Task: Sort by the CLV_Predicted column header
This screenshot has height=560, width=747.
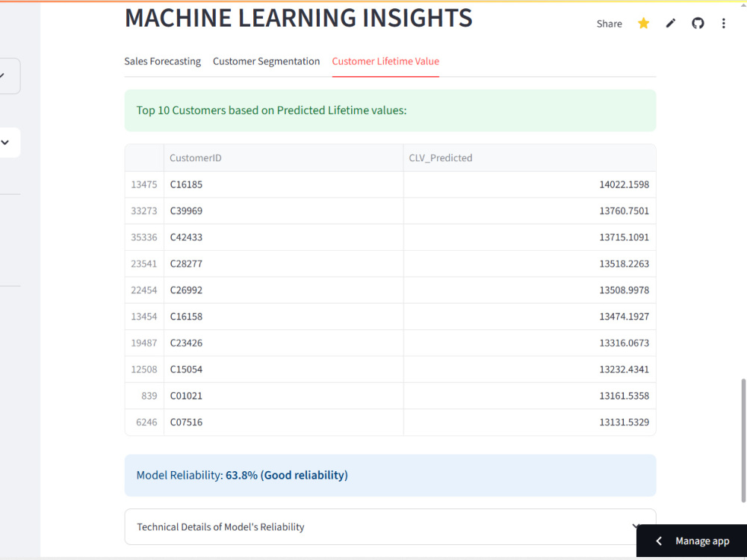Action: tap(530, 158)
